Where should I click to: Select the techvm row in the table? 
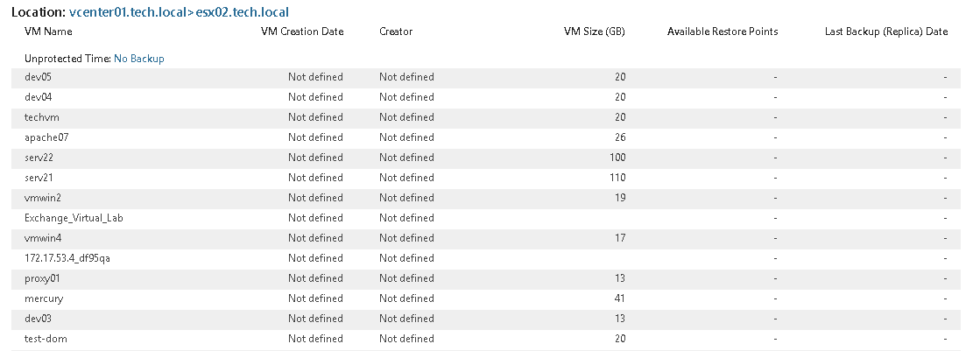(x=42, y=117)
